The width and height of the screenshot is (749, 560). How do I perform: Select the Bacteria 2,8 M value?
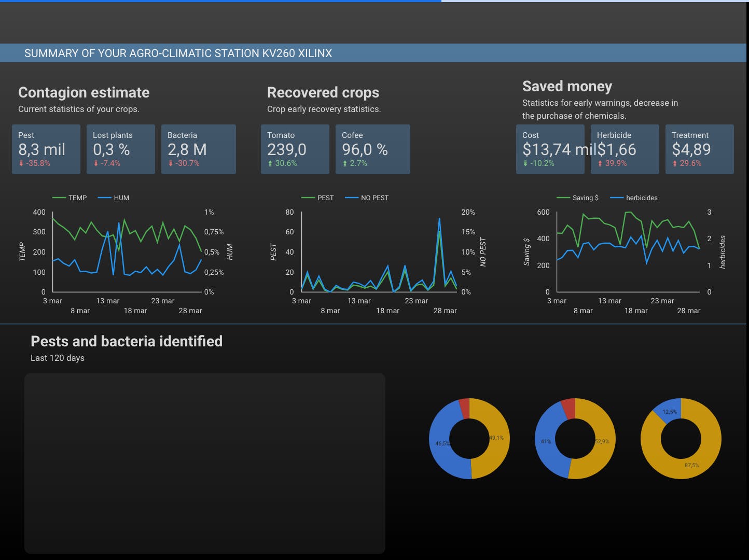click(x=187, y=149)
